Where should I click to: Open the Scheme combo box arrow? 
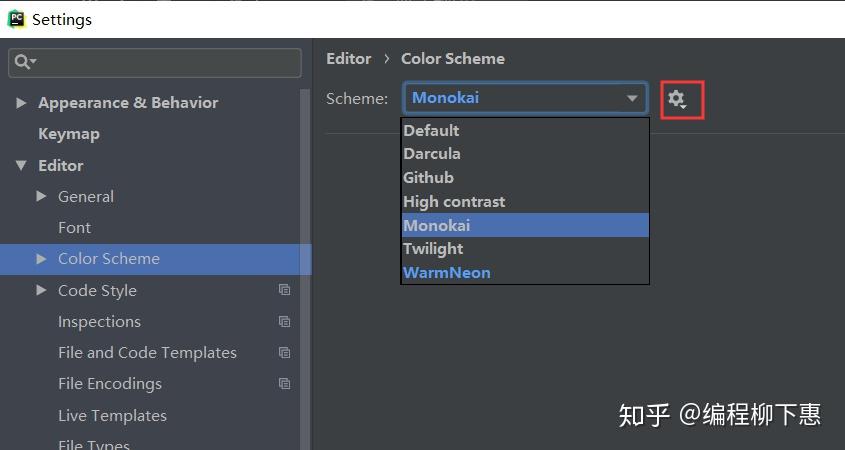click(x=632, y=99)
